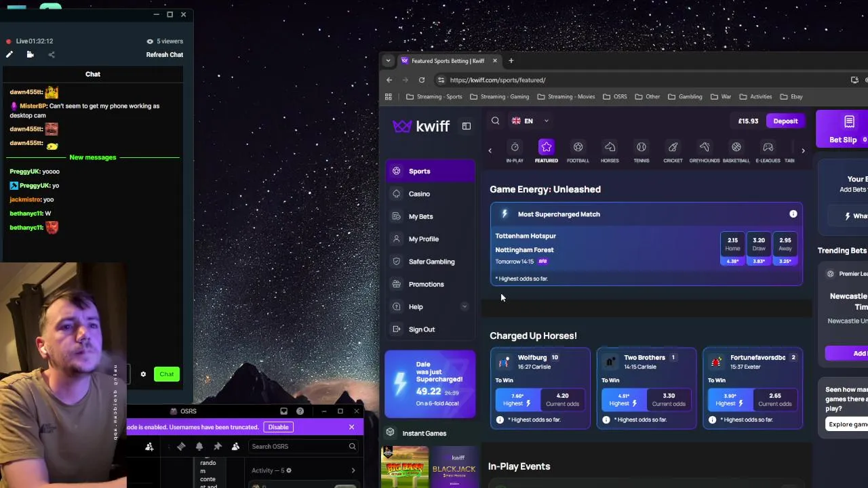The image size is (868, 488).
Task: Open Streaming - Sports bookmarks folder
Action: click(x=434, y=97)
